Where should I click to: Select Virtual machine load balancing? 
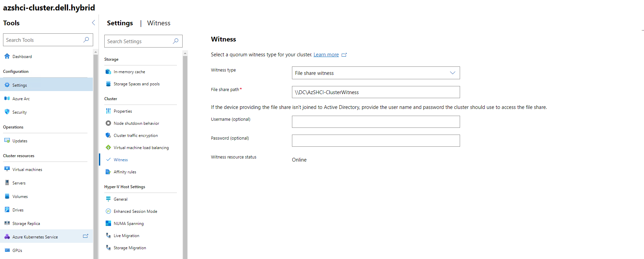tap(141, 148)
